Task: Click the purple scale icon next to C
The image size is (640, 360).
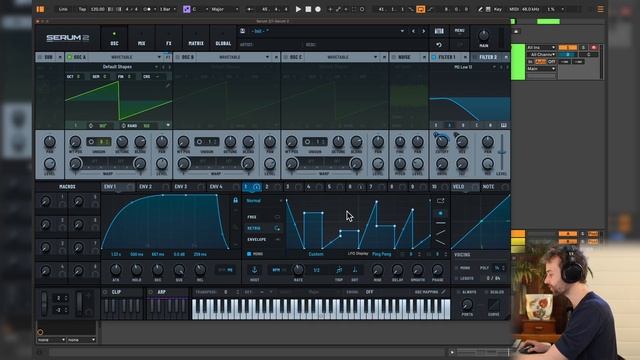Action: coord(187,9)
